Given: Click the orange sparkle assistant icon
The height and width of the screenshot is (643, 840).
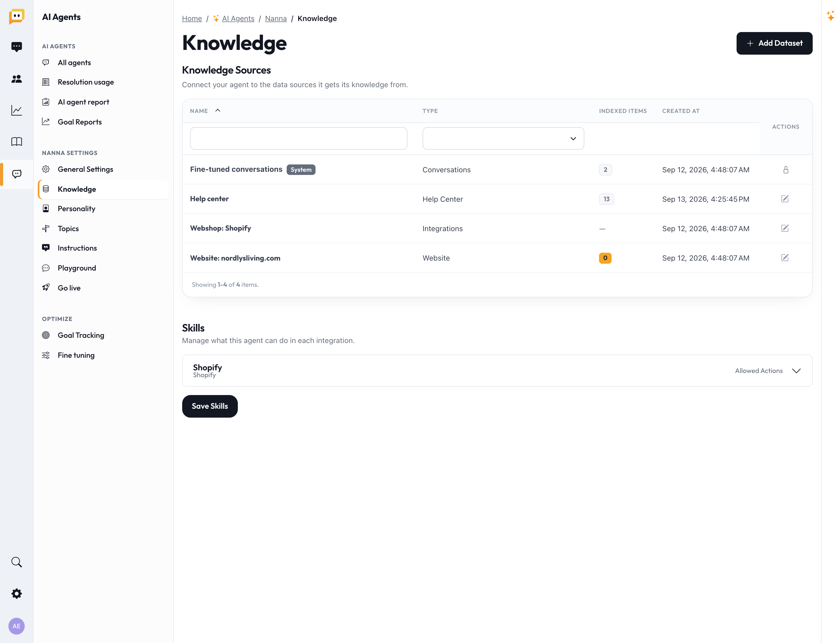Looking at the screenshot, I should pyautogui.click(x=831, y=16).
